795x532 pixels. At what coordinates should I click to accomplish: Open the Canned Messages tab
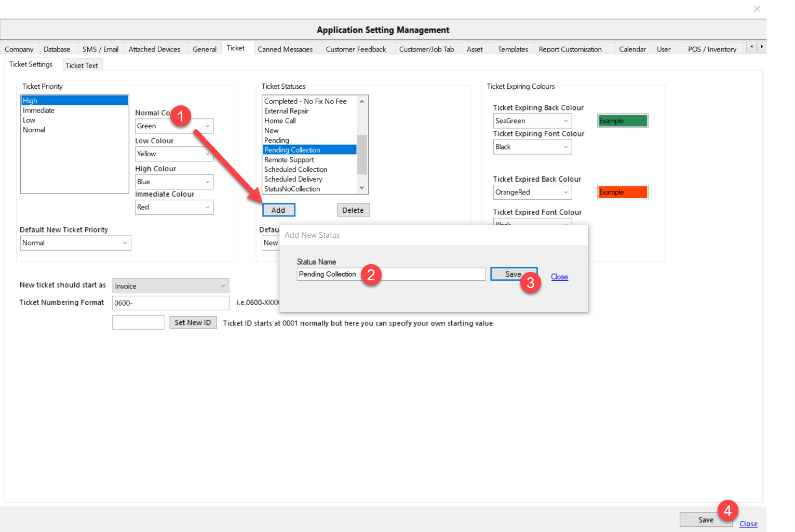(285, 49)
